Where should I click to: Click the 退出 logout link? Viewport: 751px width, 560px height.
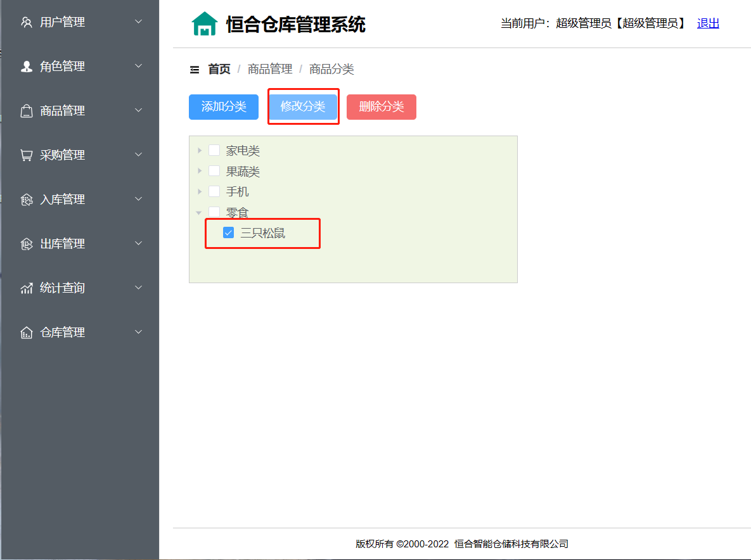pos(708,23)
